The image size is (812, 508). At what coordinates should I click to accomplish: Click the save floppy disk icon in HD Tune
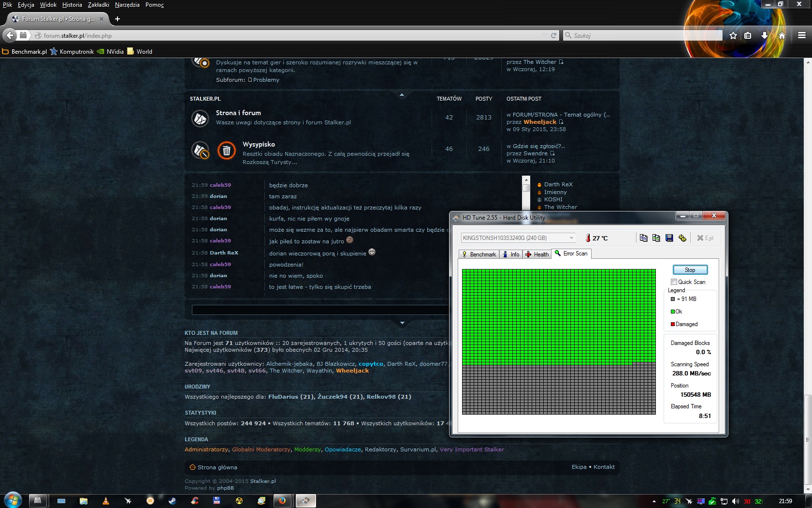pyautogui.click(x=669, y=238)
